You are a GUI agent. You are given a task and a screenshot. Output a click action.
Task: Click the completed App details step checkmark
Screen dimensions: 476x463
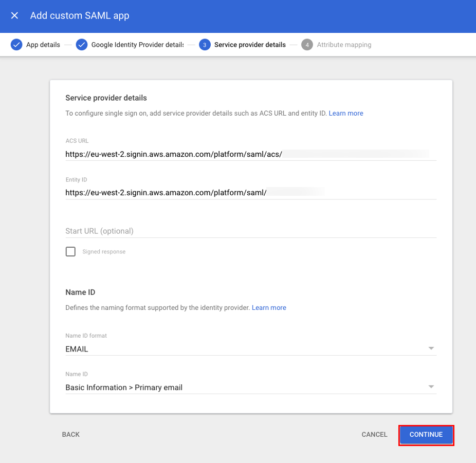tap(16, 45)
